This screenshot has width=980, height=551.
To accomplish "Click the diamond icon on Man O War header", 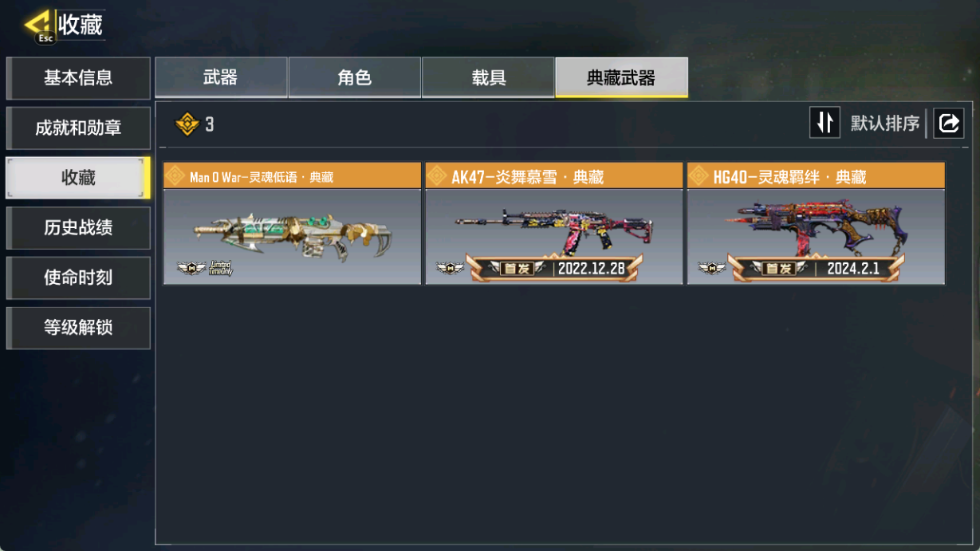I will pos(175,176).
